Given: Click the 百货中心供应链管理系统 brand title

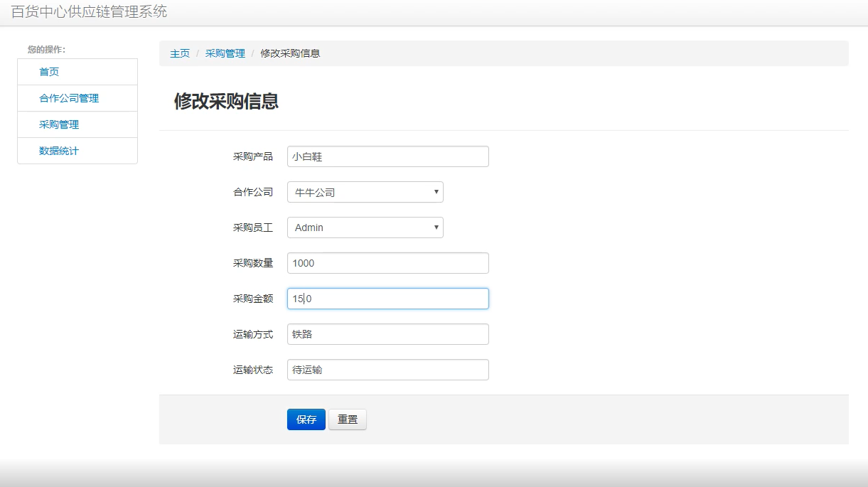Looking at the screenshot, I should click(x=89, y=12).
